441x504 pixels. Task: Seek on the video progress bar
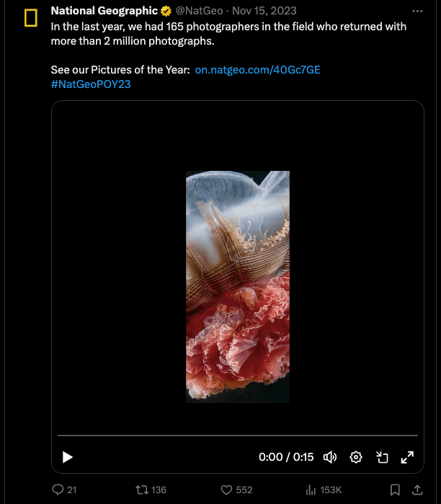pyautogui.click(x=238, y=436)
